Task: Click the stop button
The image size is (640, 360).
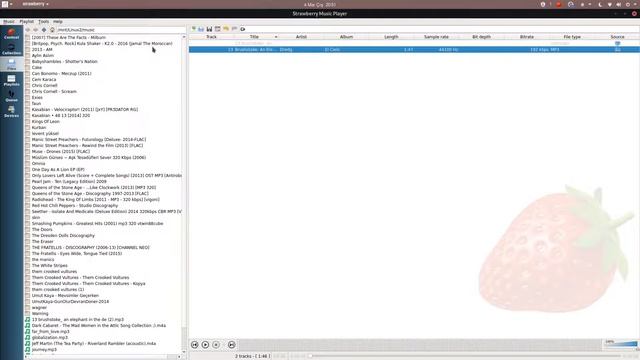Action: (x=216, y=345)
